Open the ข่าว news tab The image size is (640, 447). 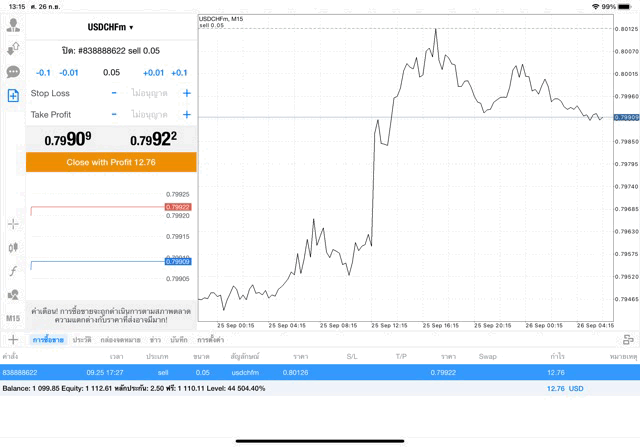156,341
